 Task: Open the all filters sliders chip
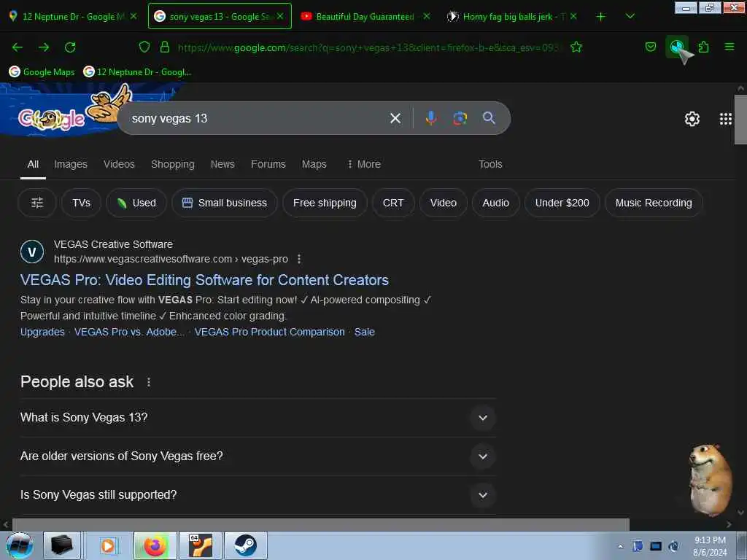point(37,203)
